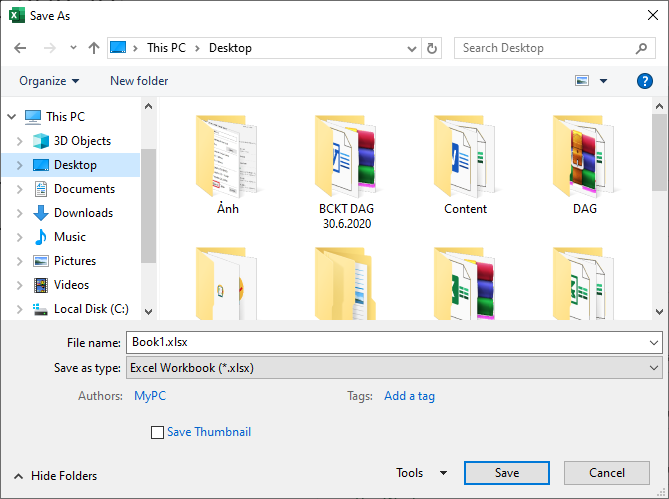
Task: Go up one folder level
Action: tap(94, 48)
